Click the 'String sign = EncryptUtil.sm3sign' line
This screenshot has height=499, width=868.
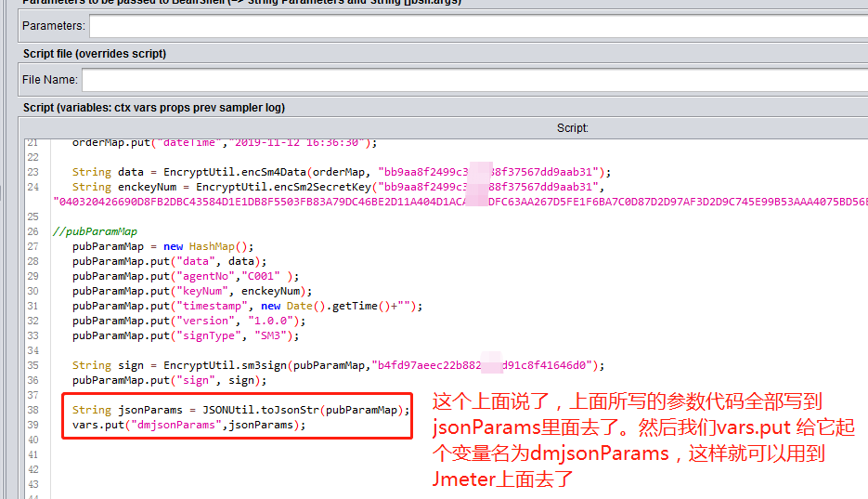(338, 365)
